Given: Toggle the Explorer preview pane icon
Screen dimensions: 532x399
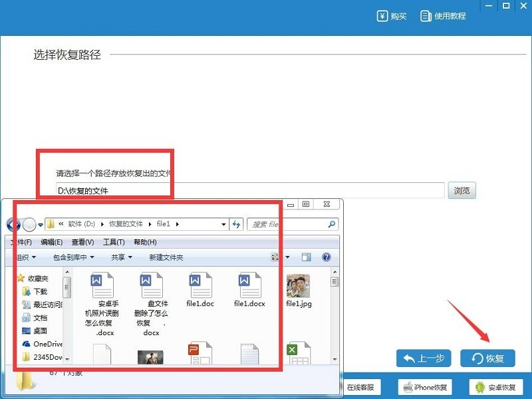Looking at the screenshot, I should (307, 257).
